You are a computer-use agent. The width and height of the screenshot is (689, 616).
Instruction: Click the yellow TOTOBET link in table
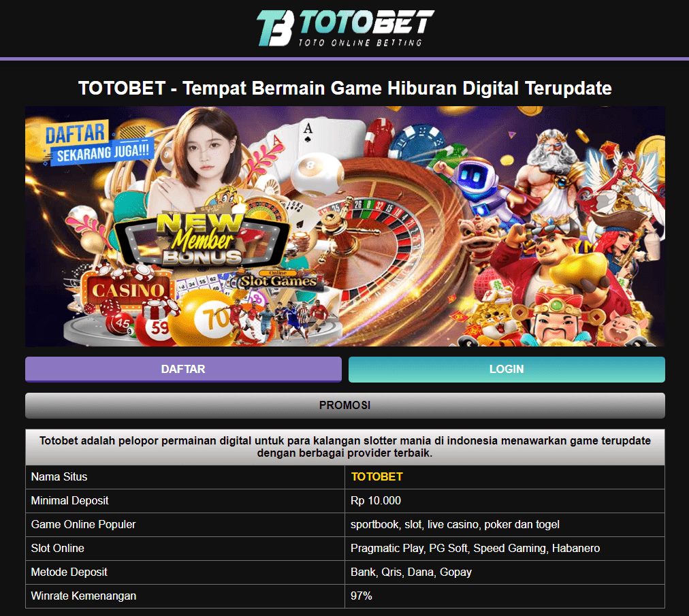tap(376, 476)
